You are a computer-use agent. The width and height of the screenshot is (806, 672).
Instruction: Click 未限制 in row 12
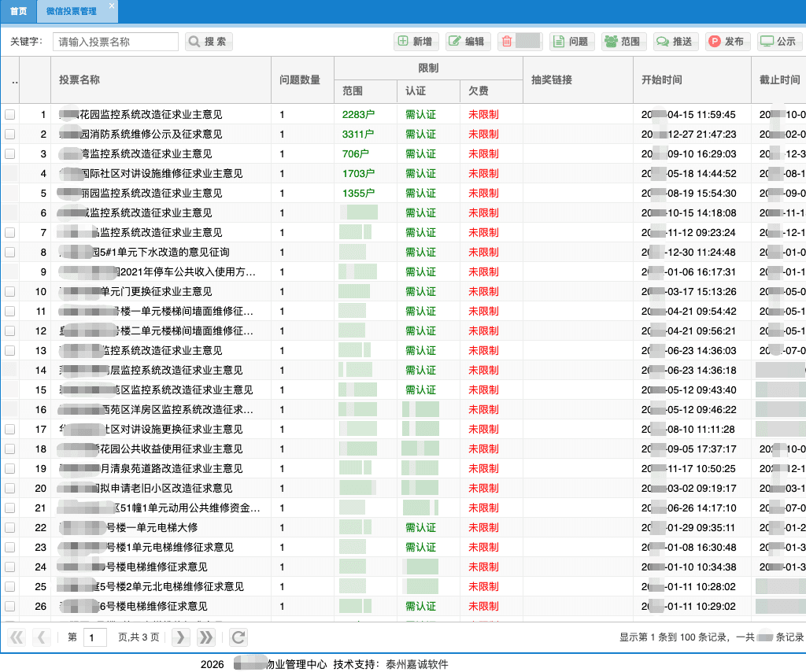coord(483,330)
